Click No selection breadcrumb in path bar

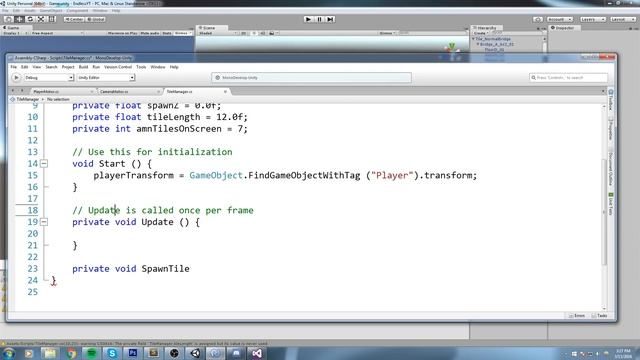click(58, 99)
